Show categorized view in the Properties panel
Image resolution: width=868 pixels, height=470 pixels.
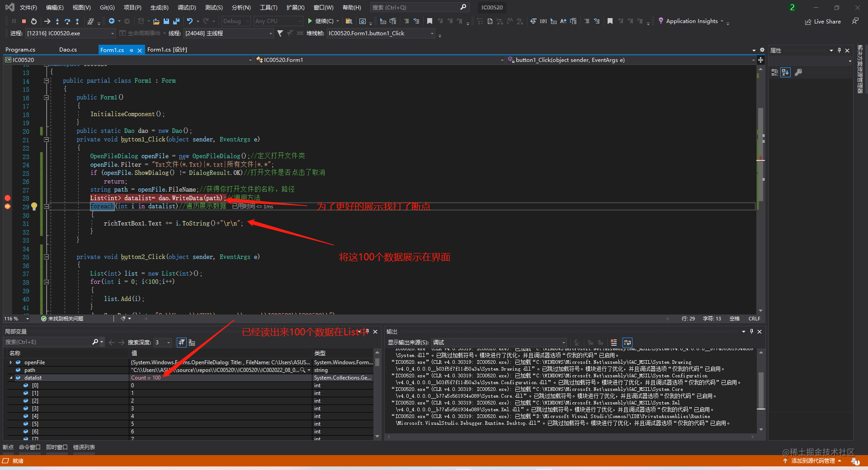(775, 72)
